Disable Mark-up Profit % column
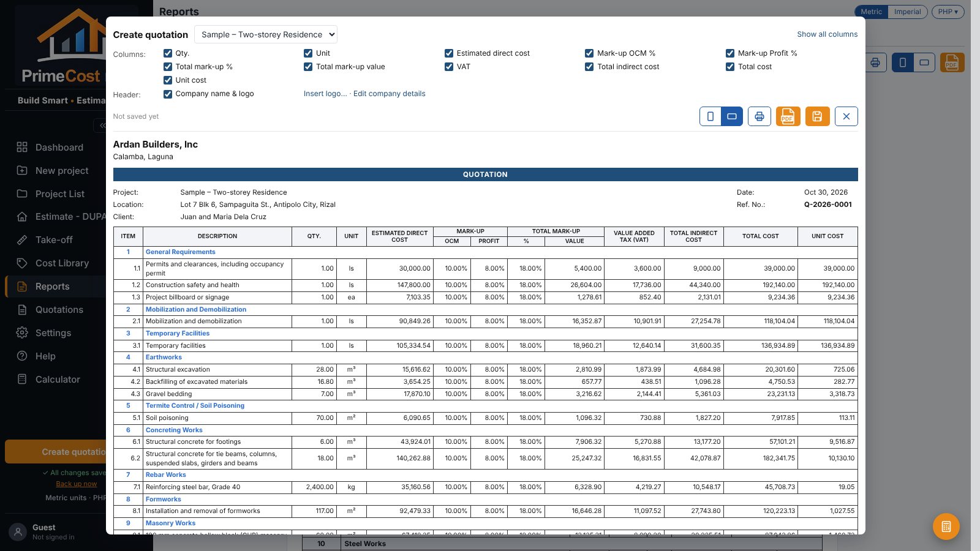This screenshot has width=980, height=551. (x=730, y=53)
